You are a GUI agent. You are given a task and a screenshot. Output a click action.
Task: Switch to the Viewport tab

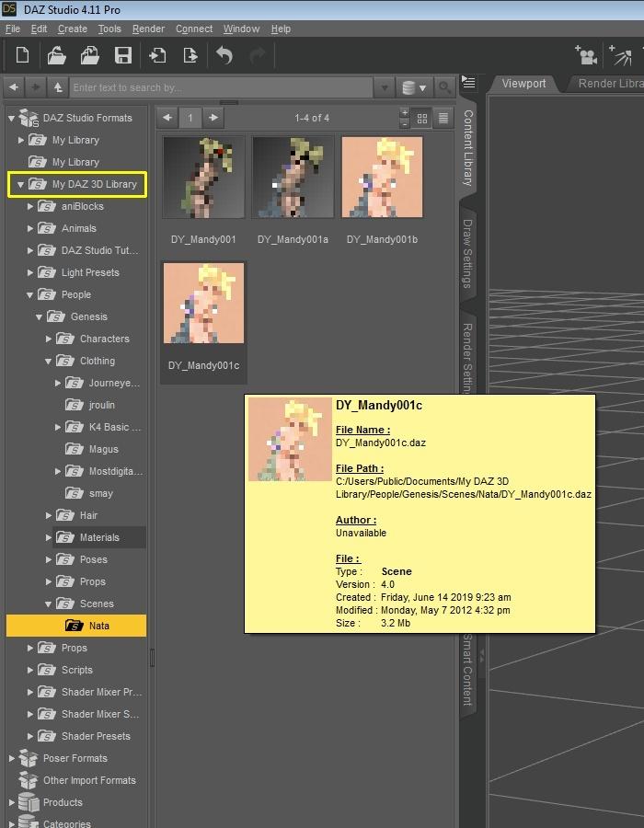coord(523,84)
